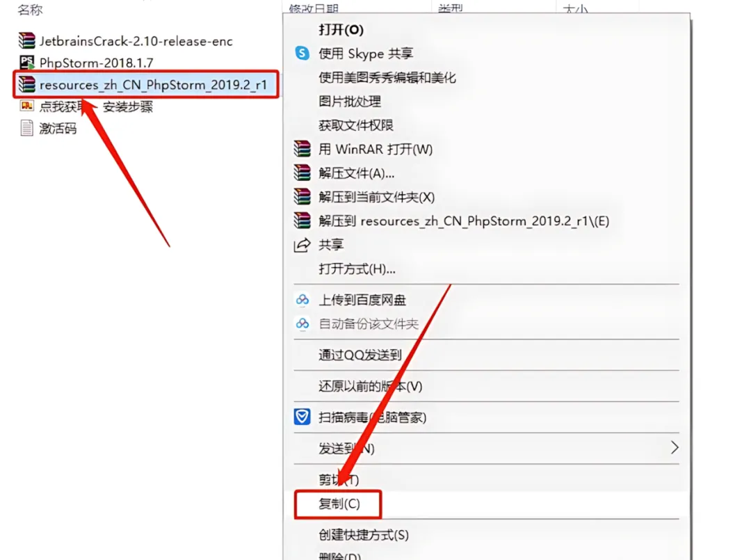Expand the 发送到(N) submenu arrow

tap(675, 447)
